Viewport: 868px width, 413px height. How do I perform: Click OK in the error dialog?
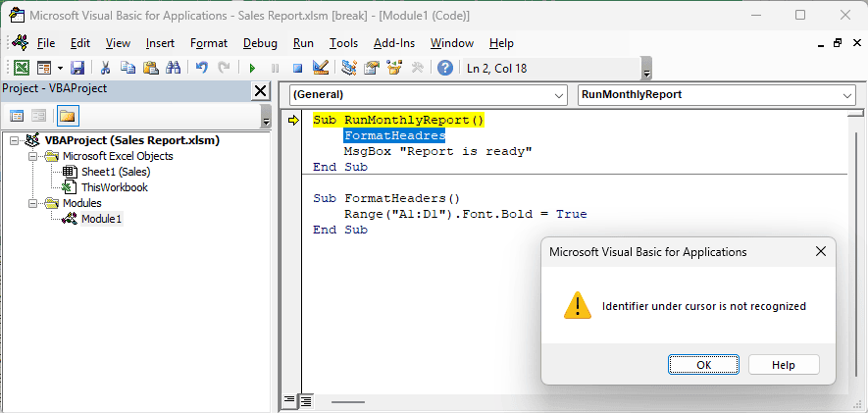[703, 365]
